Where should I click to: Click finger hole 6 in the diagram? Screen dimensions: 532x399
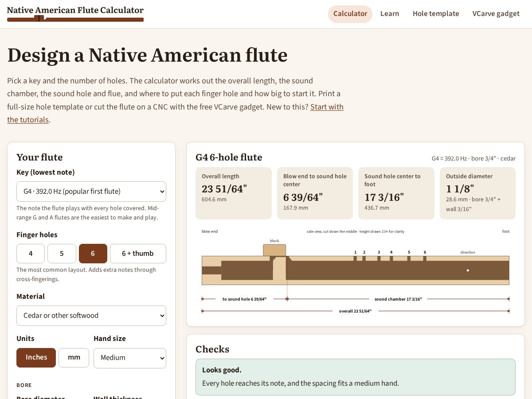point(425,258)
